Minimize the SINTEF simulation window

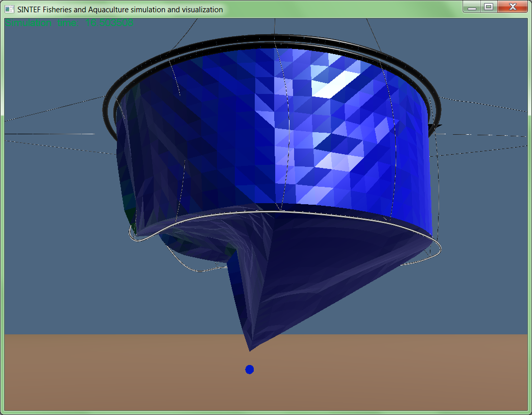click(x=472, y=7)
